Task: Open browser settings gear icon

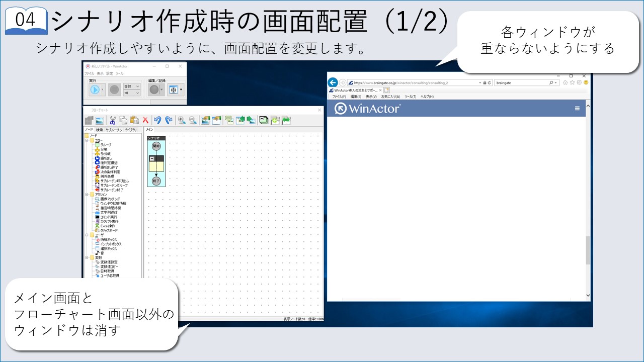Action: point(579,82)
